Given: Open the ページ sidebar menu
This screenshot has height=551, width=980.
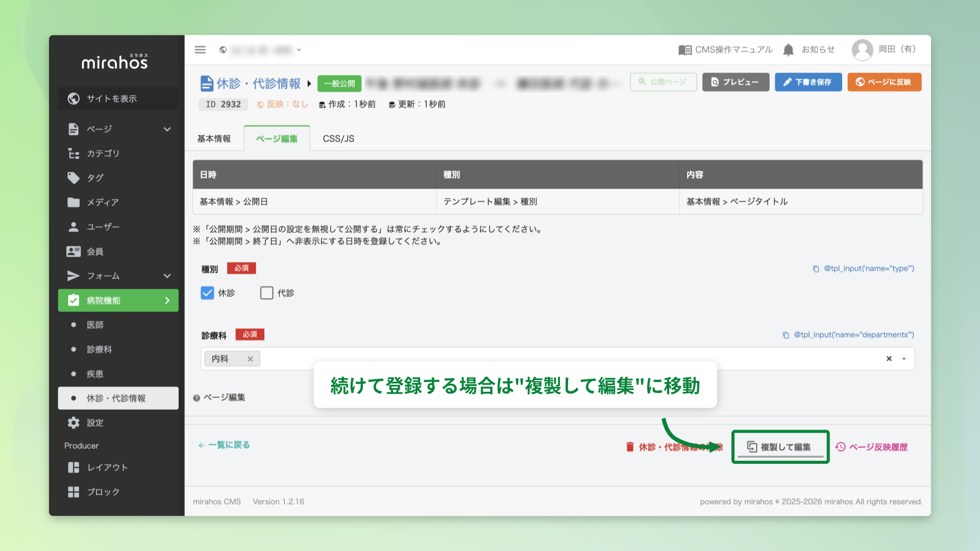Looking at the screenshot, I should point(118,129).
